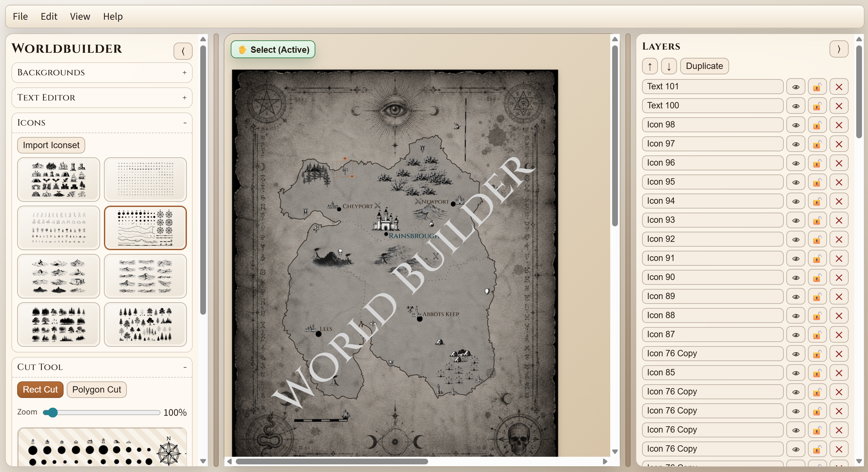Lock the Icon 94 layer
This screenshot has height=472, width=868.
pos(817,202)
